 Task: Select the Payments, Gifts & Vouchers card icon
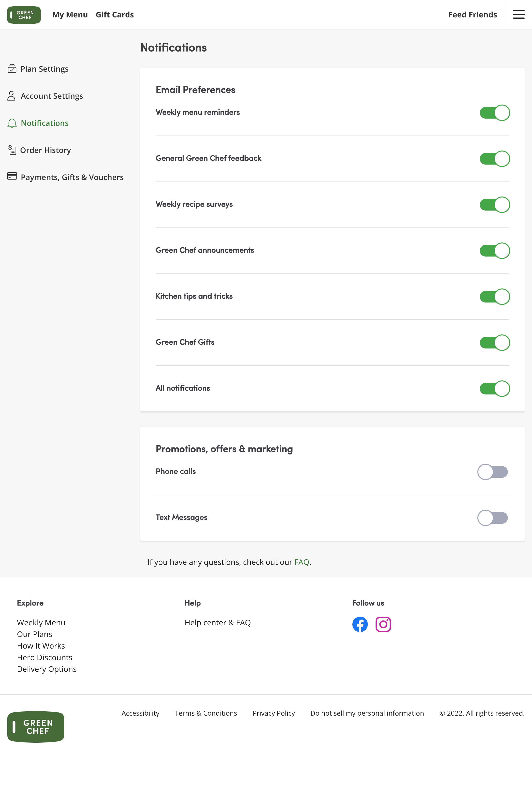click(x=12, y=176)
